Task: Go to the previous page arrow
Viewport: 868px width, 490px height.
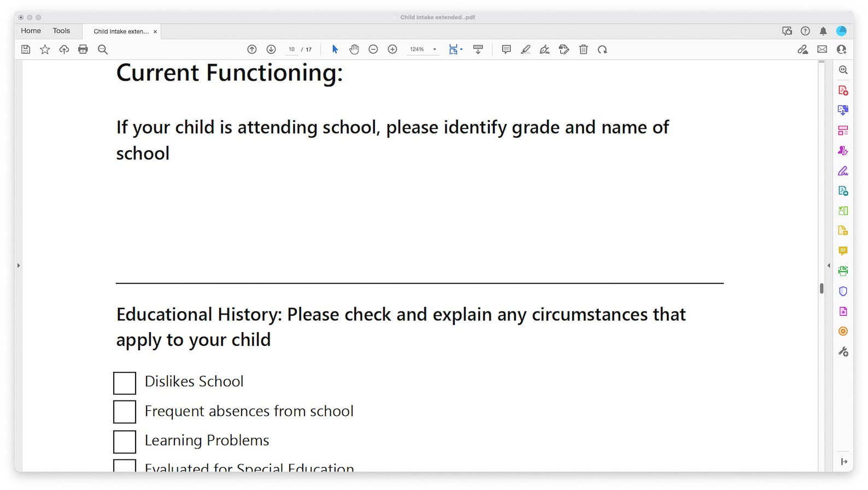Action: click(252, 50)
